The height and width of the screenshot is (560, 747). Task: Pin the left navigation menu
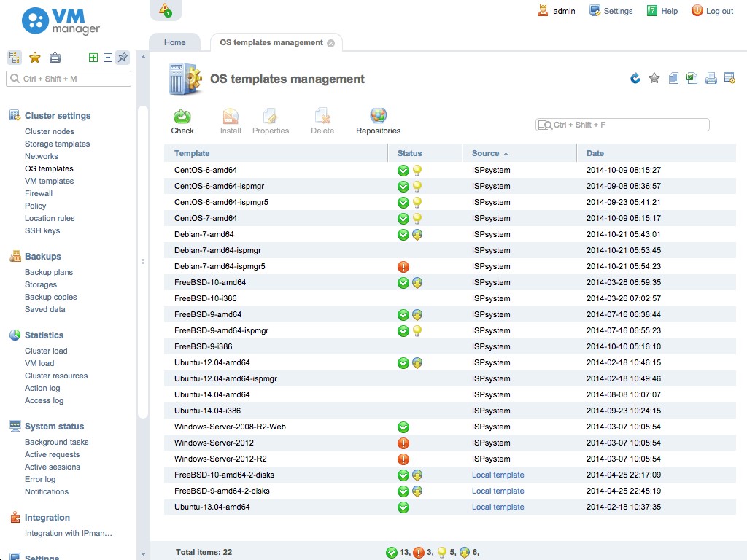122,58
